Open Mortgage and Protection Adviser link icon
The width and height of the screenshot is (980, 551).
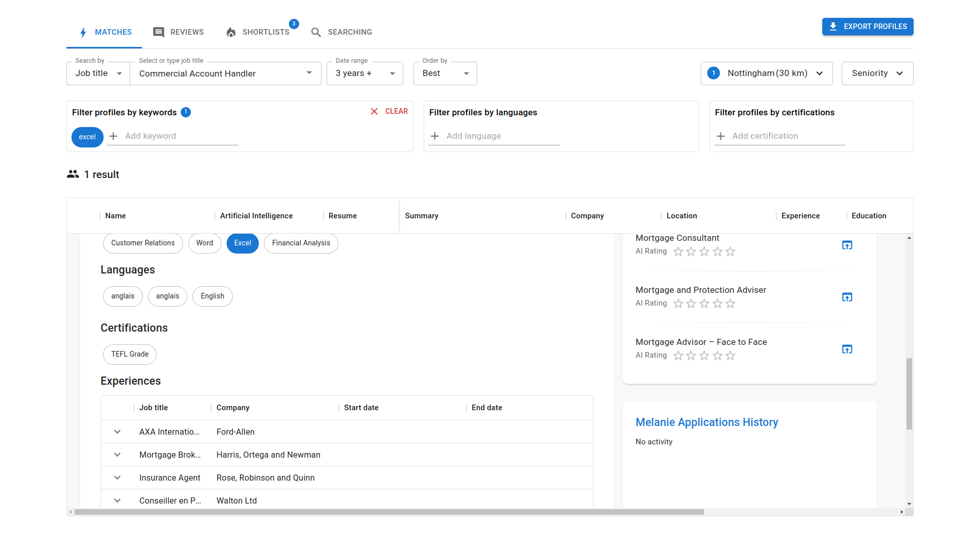847,297
